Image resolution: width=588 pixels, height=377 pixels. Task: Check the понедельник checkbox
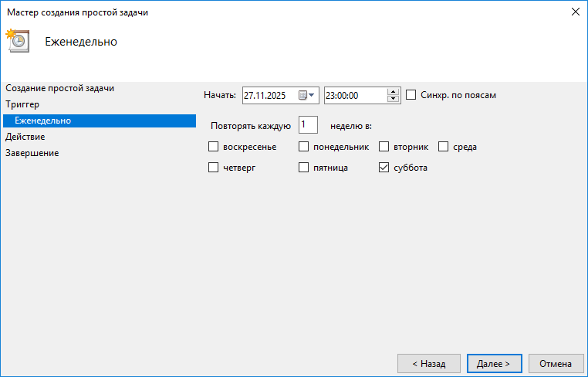(303, 147)
